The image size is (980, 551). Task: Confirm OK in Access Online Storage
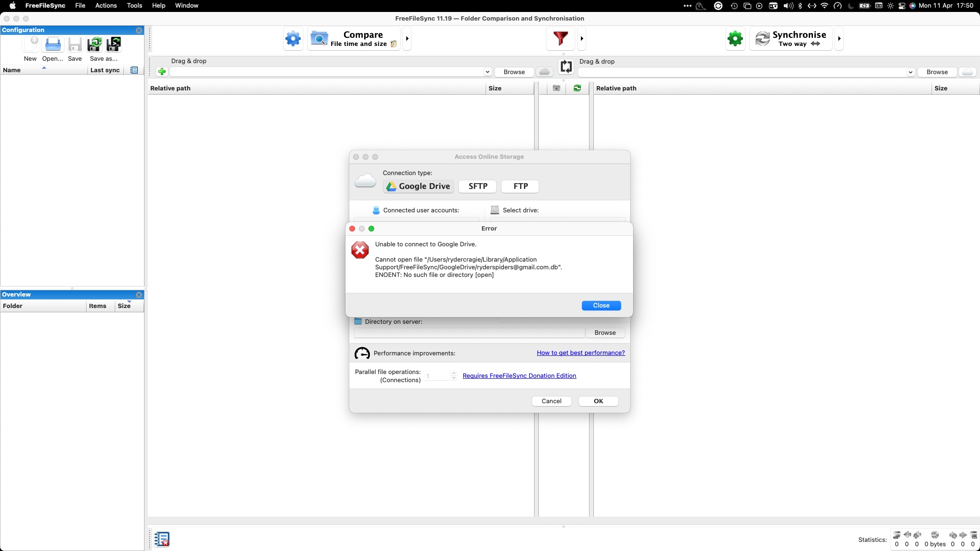click(x=598, y=401)
